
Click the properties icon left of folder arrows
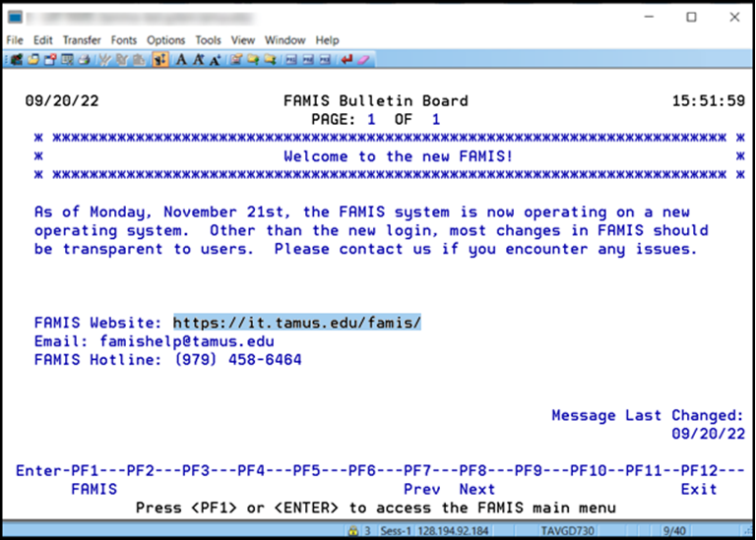[236, 60]
